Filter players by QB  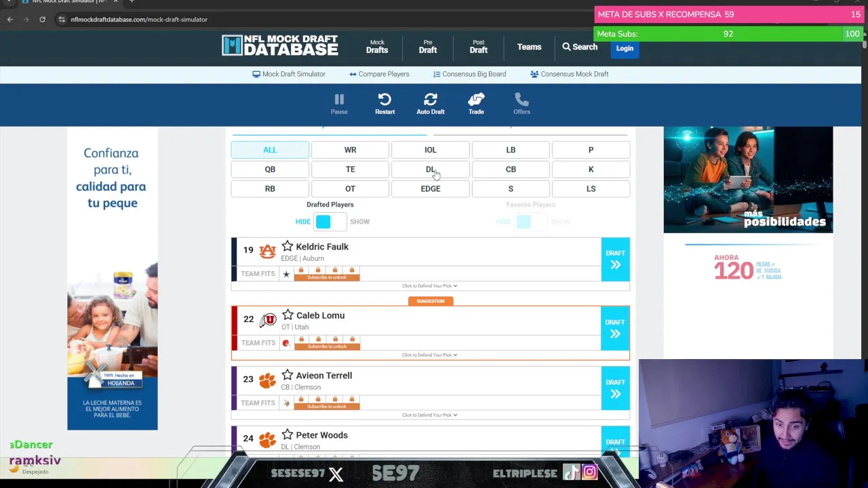(x=270, y=169)
